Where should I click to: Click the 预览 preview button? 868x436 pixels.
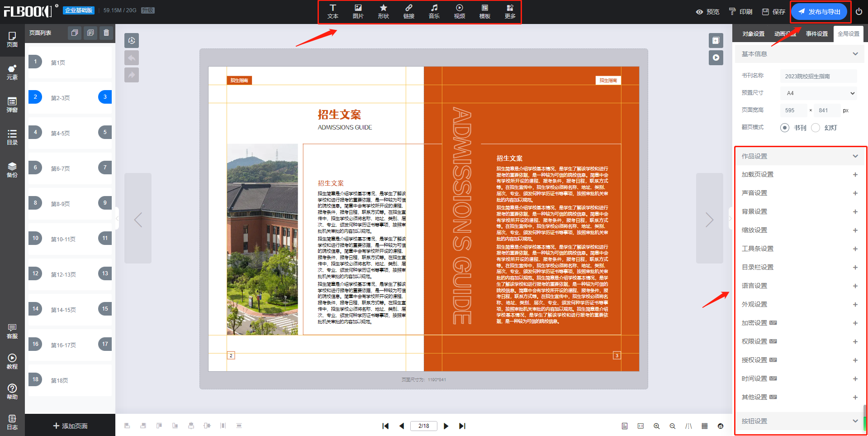707,12
